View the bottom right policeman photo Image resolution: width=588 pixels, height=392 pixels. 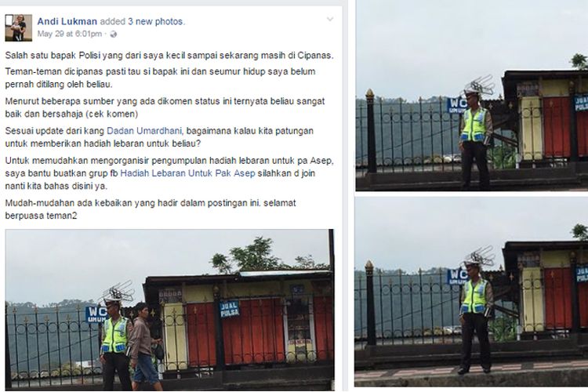pos(472,292)
